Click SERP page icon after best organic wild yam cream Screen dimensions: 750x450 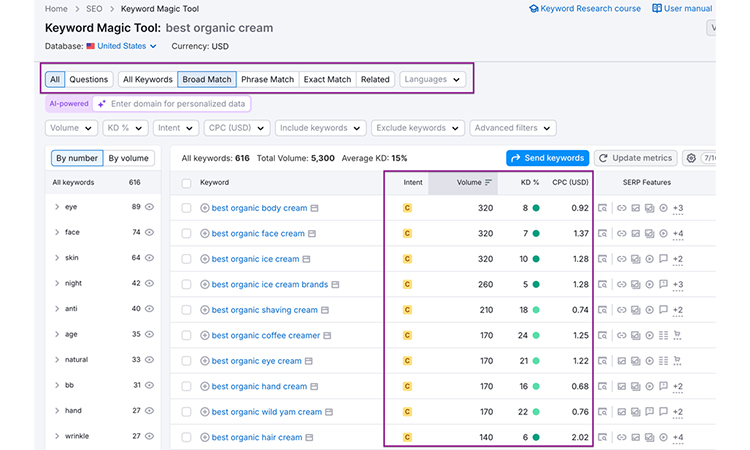pyautogui.click(x=329, y=412)
